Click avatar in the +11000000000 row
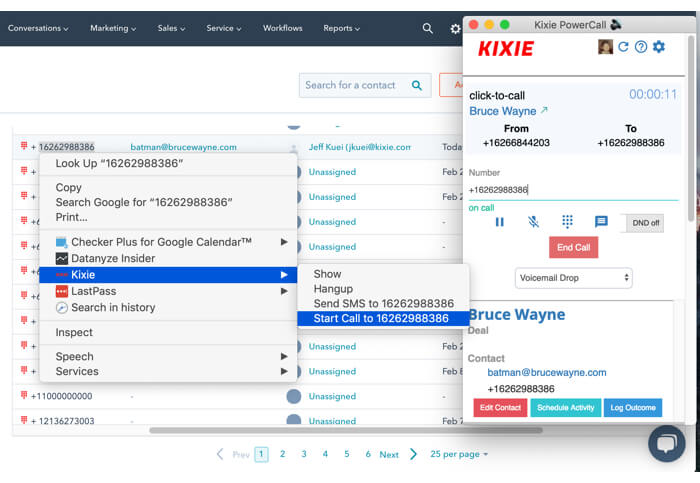The height and width of the screenshot is (483, 700). point(293,396)
